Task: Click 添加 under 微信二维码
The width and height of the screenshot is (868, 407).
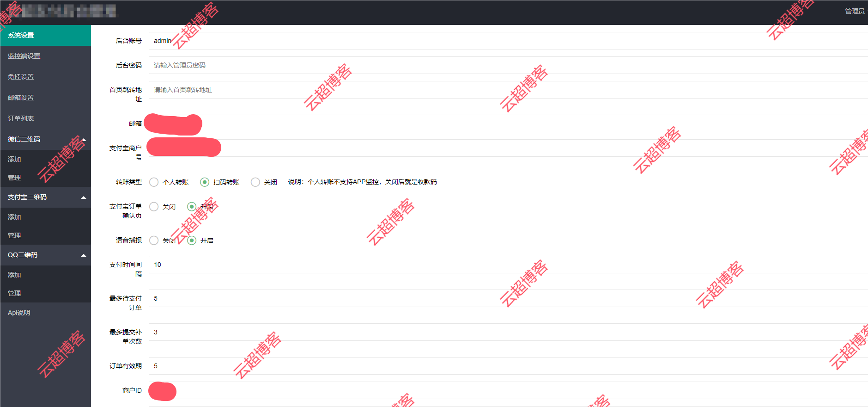Action: coord(45,159)
